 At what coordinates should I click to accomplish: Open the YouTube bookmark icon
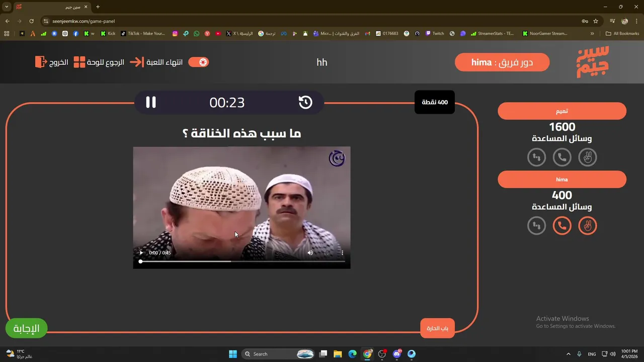(x=218, y=34)
